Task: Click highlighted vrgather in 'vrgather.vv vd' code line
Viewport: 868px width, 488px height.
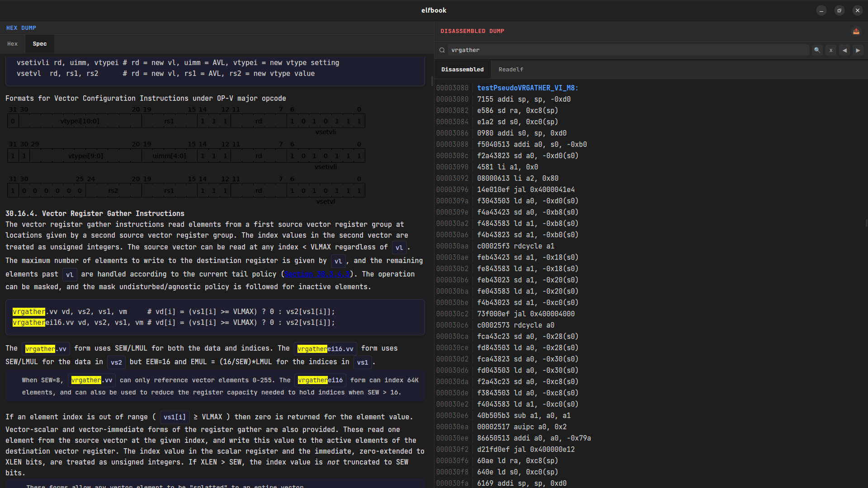Action: 29,312
